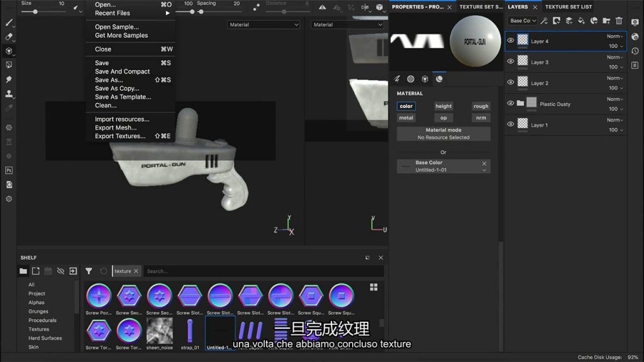Click the symmetry mirror icon in top toolbar
The width and height of the screenshot is (644, 362).
click(x=323, y=7)
